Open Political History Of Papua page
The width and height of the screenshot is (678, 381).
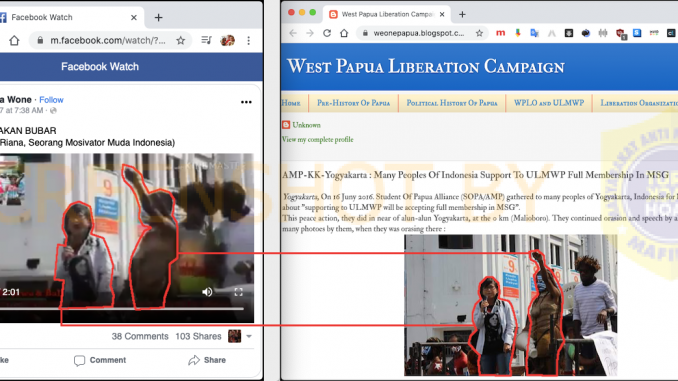coord(452,103)
